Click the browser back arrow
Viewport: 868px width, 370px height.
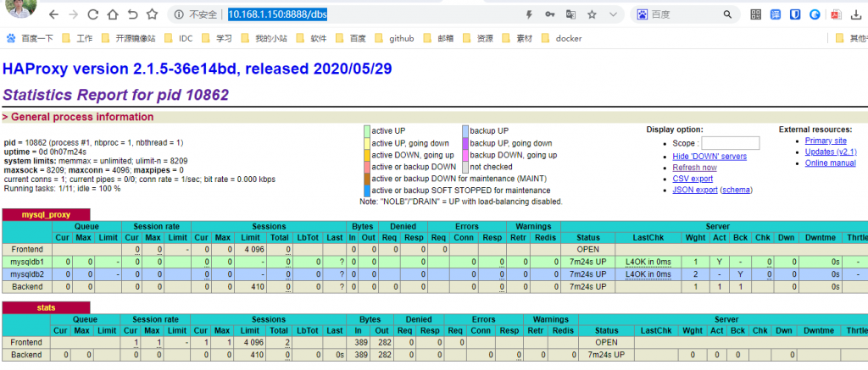[x=53, y=14]
